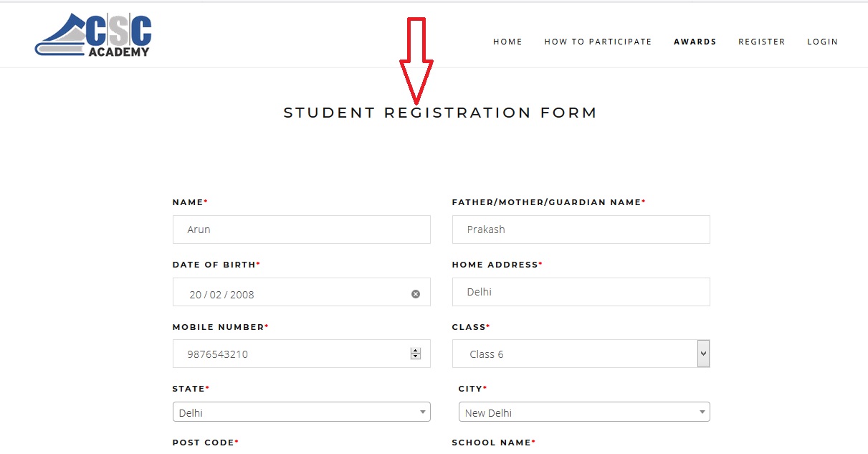Focus the Father/Mother/Guardian name field
Viewport: 868px width, 454px height.
581,230
